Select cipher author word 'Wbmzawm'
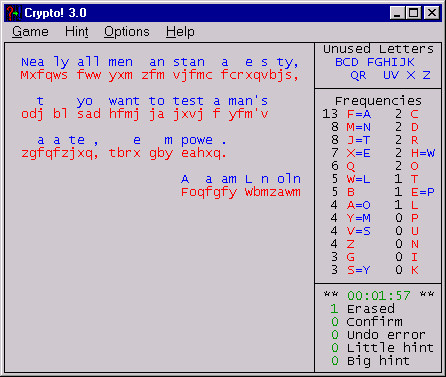The image size is (446, 377). click(x=273, y=192)
